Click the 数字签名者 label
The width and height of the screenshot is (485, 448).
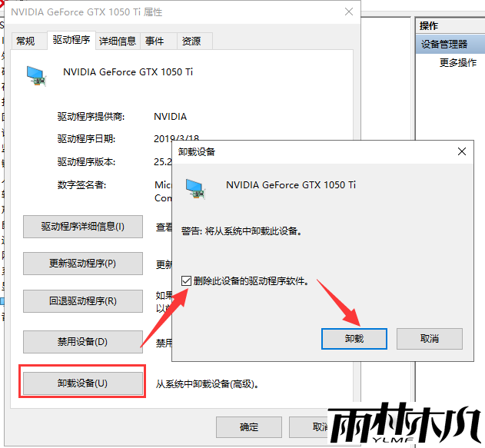[x=81, y=185]
